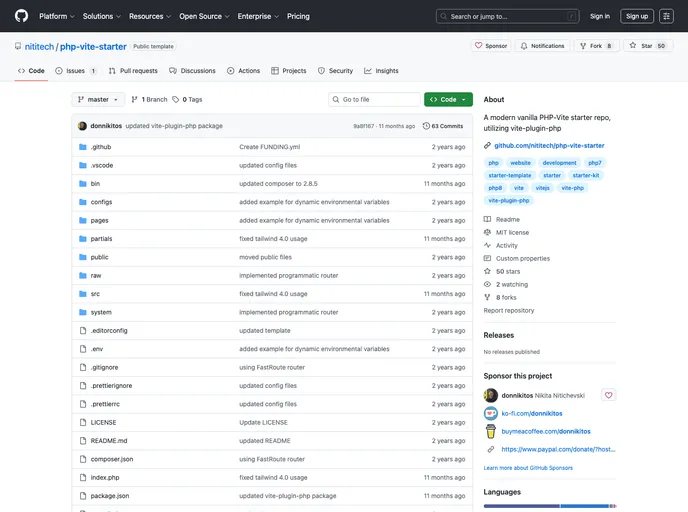
Task: Click the Buy Me a Coffee cup icon
Action: (x=491, y=431)
